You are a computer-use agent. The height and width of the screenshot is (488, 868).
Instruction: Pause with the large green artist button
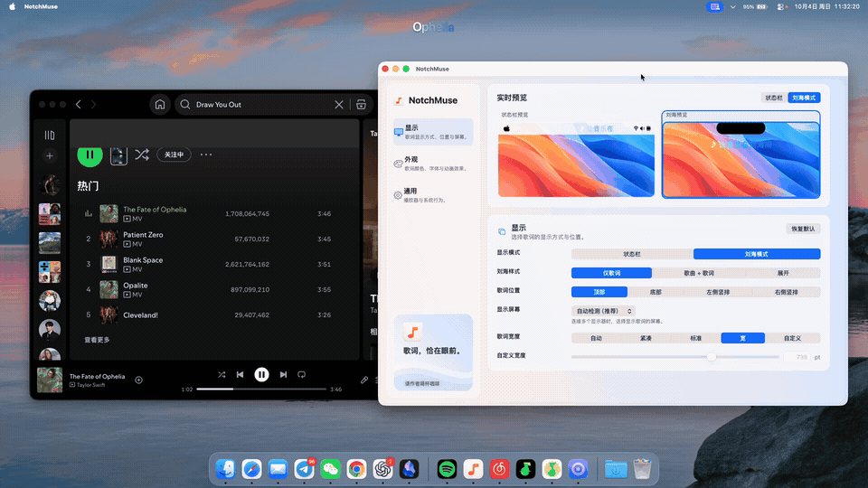click(90, 155)
